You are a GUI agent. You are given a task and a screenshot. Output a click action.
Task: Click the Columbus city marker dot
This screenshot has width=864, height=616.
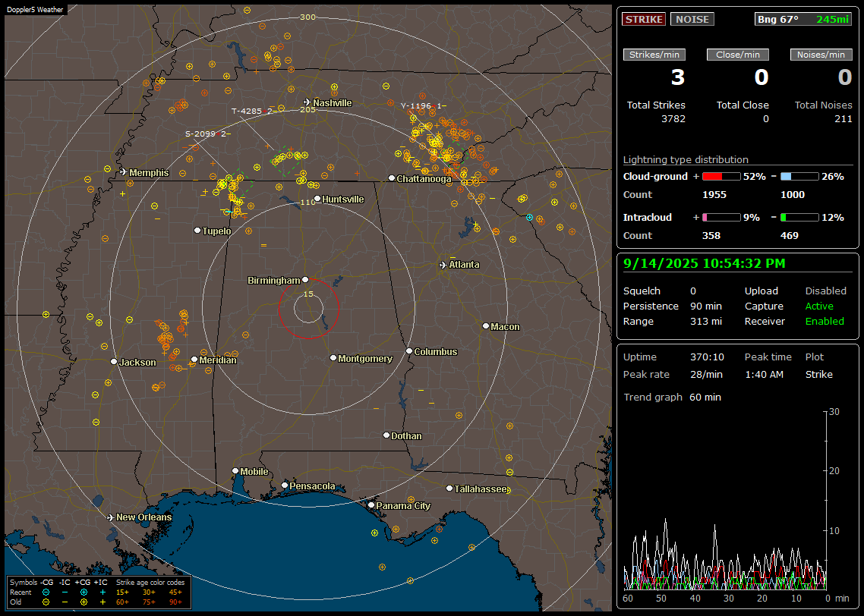409,350
